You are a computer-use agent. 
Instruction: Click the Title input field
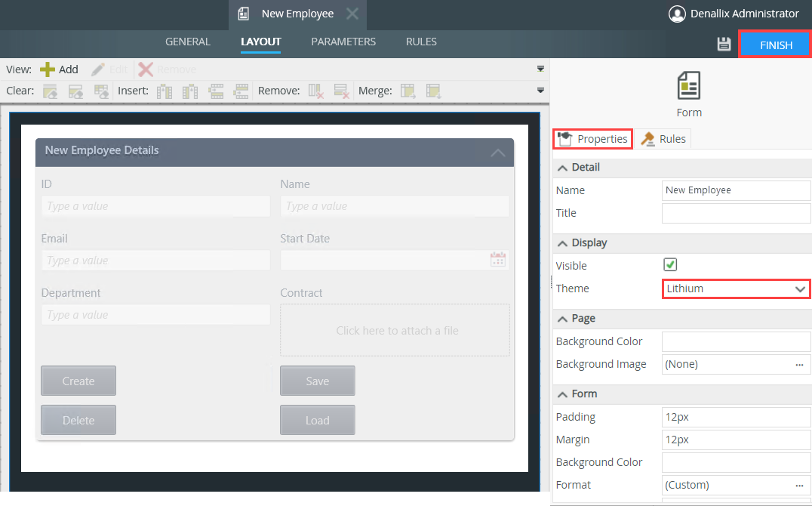736,213
